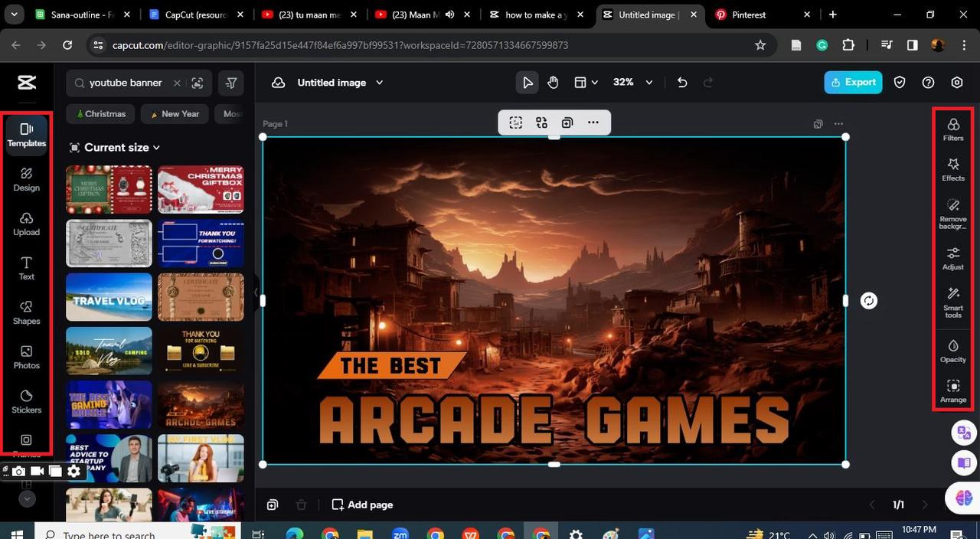
Task: Open the layout/resize dropdown in top toolbar
Action: pyautogui.click(x=586, y=83)
